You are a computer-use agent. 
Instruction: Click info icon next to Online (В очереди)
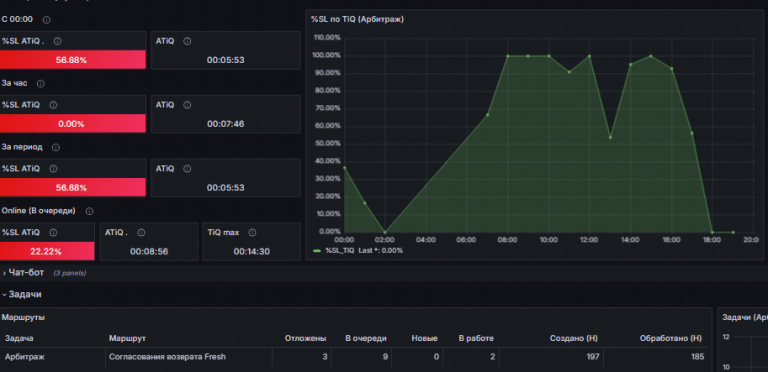[x=89, y=211]
